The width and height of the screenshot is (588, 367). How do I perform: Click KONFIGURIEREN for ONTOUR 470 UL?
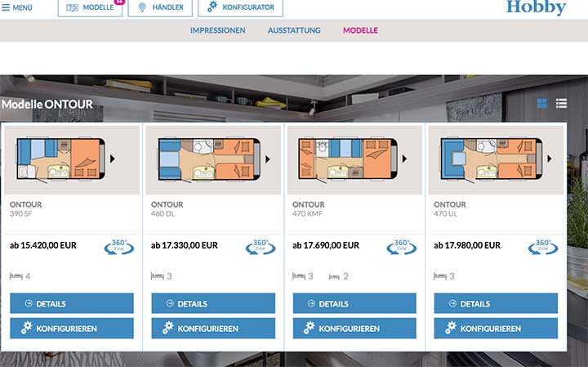[x=496, y=329]
